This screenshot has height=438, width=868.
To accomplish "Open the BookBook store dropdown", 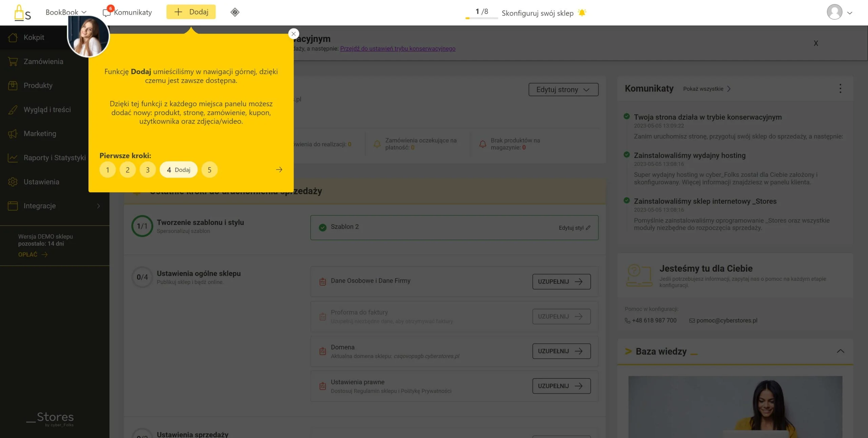I will tap(66, 12).
